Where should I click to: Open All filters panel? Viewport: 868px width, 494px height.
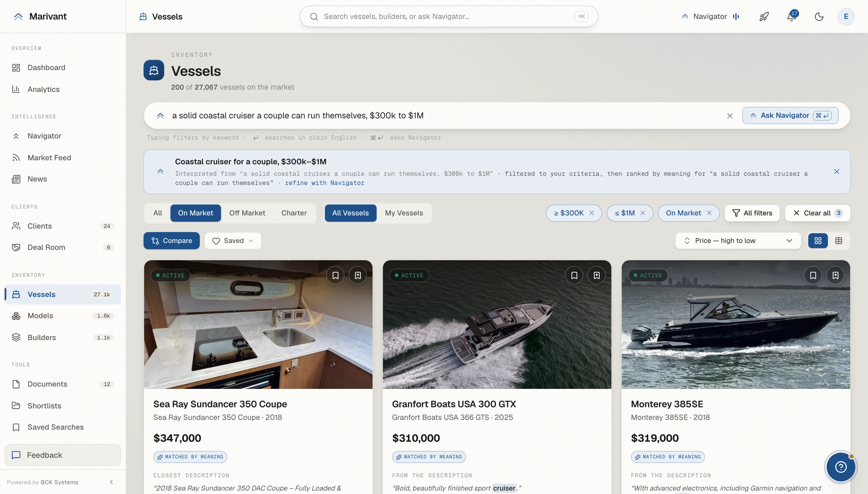click(x=752, y=213)
